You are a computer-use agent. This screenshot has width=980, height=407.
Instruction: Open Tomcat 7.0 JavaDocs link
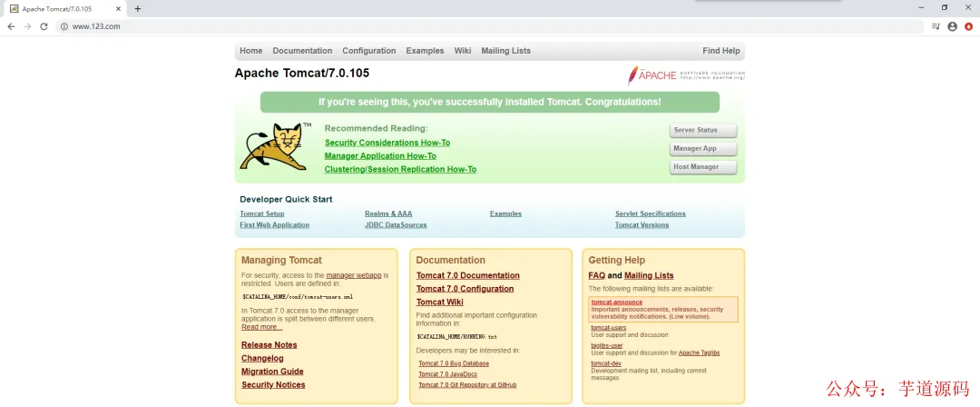tap(447, 373)
